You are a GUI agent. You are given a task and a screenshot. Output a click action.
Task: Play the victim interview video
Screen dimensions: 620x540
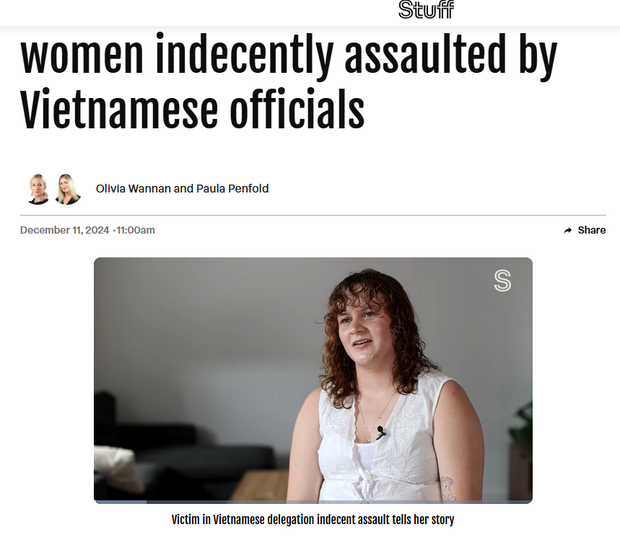[313, 380]
